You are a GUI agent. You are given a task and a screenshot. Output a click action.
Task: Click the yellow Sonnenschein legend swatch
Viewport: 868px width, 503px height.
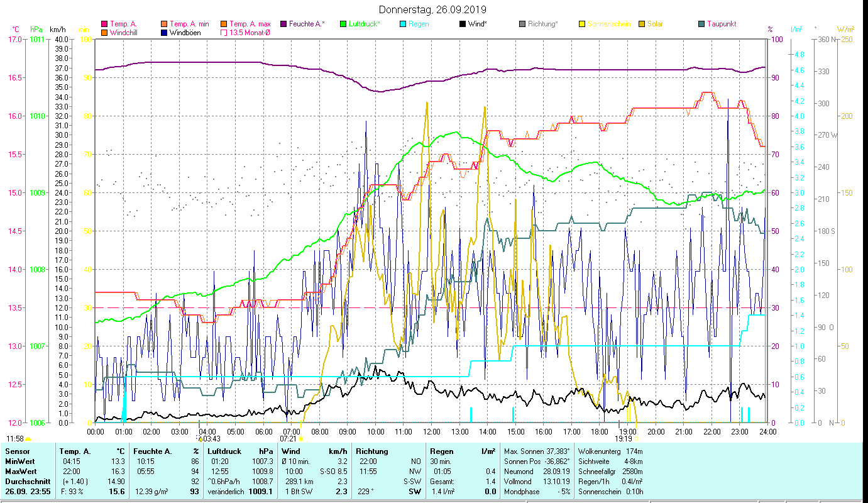click(582, 24)
